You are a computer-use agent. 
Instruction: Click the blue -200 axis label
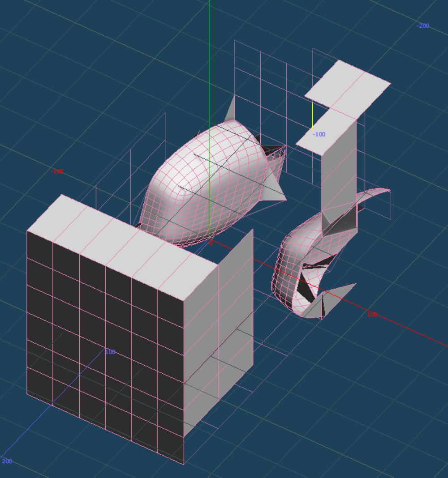coord(422,26)
